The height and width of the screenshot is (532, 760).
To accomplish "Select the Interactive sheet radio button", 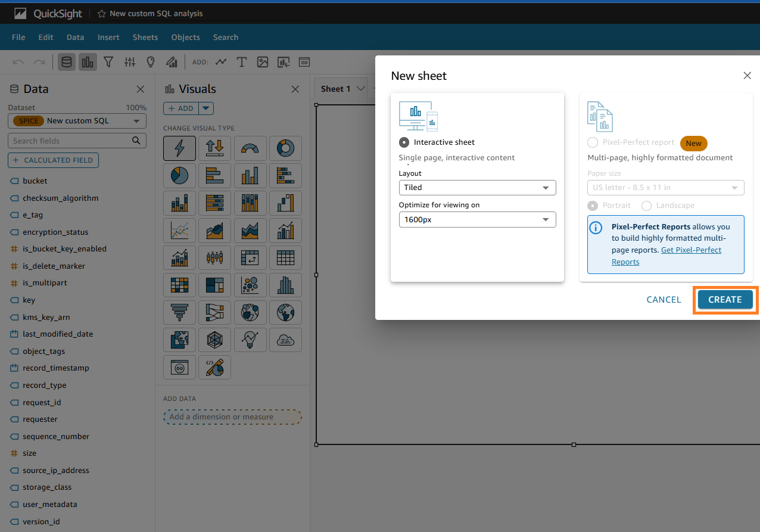I will [x=404, y=142].
